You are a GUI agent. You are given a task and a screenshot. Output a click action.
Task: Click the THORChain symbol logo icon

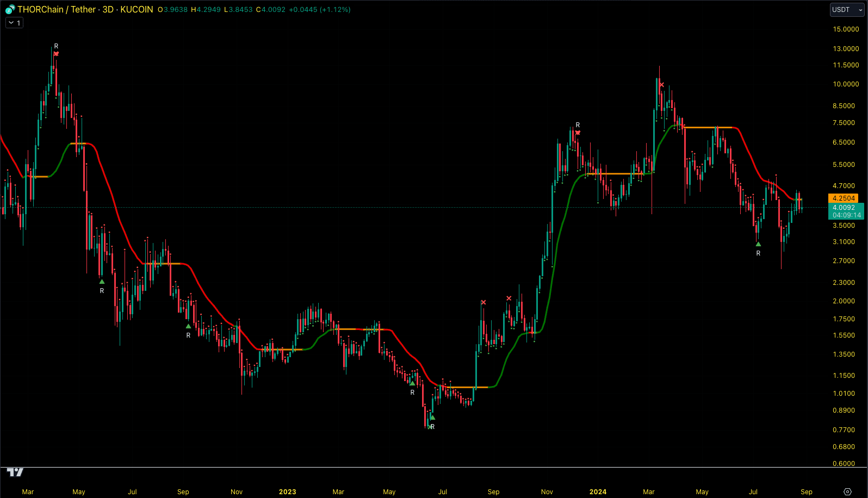pyautogui.click(x=10, y=10)
